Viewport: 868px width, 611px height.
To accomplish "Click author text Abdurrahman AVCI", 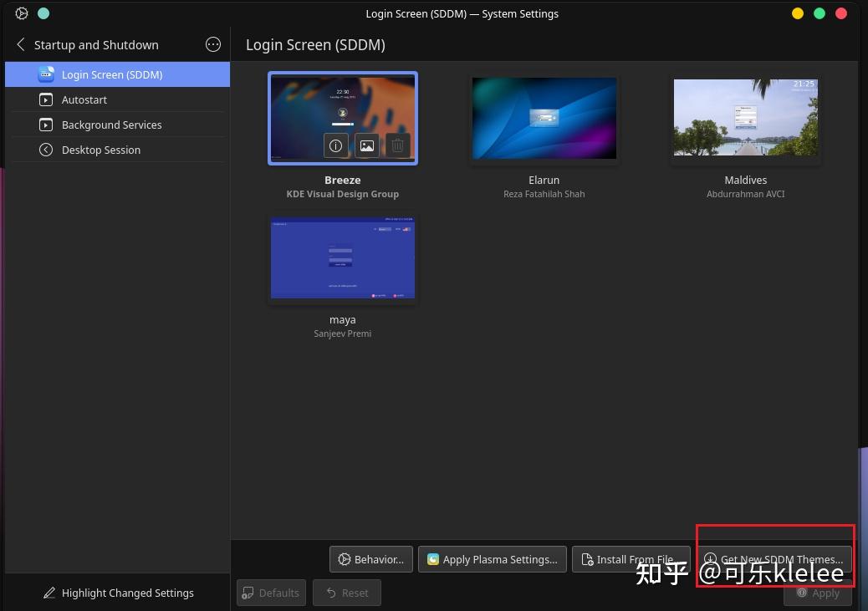I will point(746,194).
